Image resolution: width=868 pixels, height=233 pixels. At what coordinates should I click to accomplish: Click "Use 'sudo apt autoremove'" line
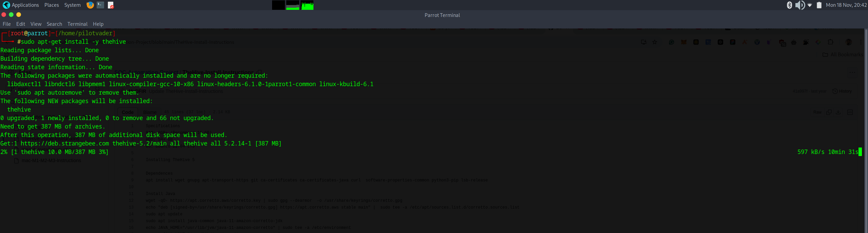coord(70,93)
